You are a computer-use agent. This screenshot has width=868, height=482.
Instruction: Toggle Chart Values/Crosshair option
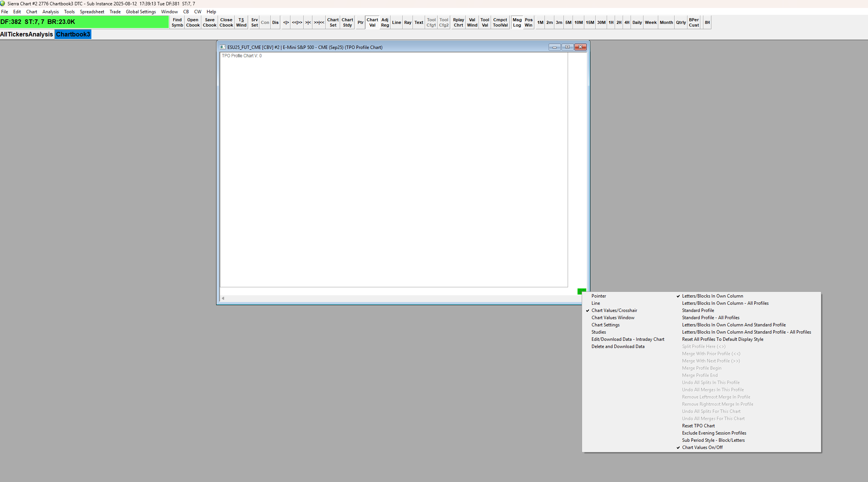tap(614, 310)
